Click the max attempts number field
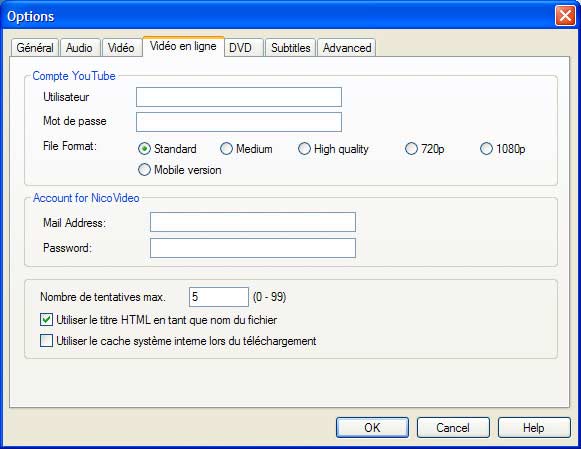The image size is (581, 449). point(219,297)
